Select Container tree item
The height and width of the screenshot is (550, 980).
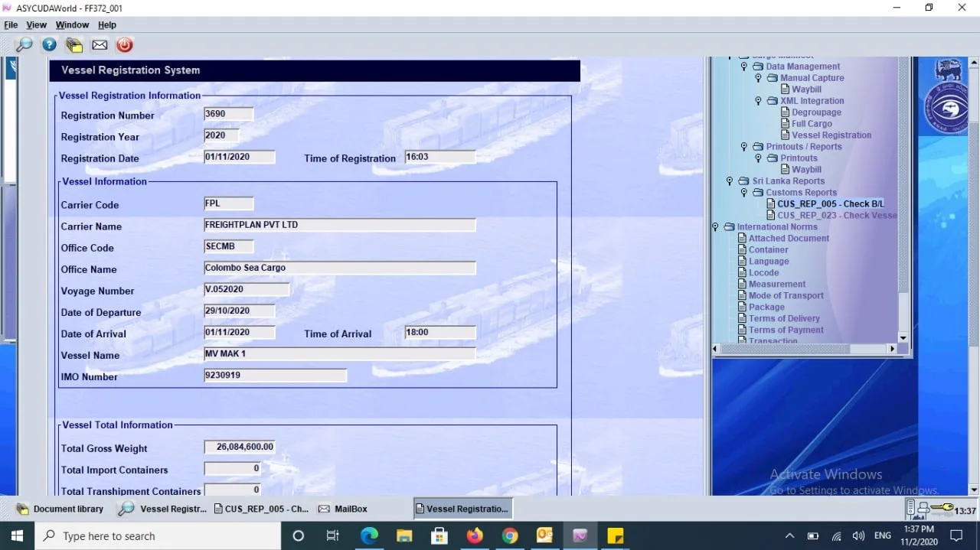(768, 250)
